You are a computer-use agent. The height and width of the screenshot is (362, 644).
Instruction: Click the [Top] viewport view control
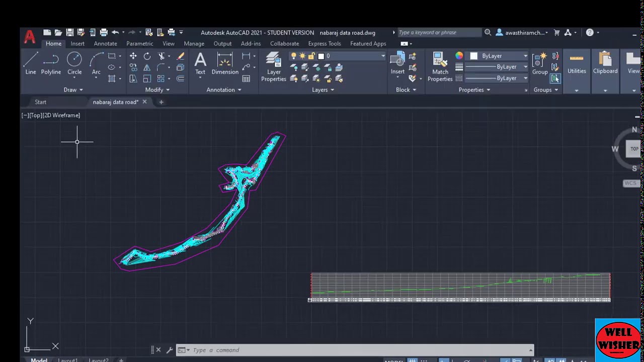[35, 115]
